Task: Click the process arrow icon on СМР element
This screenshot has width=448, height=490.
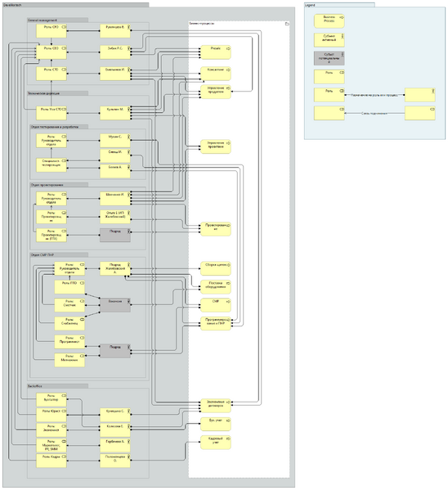Action: tap(228, 302)
